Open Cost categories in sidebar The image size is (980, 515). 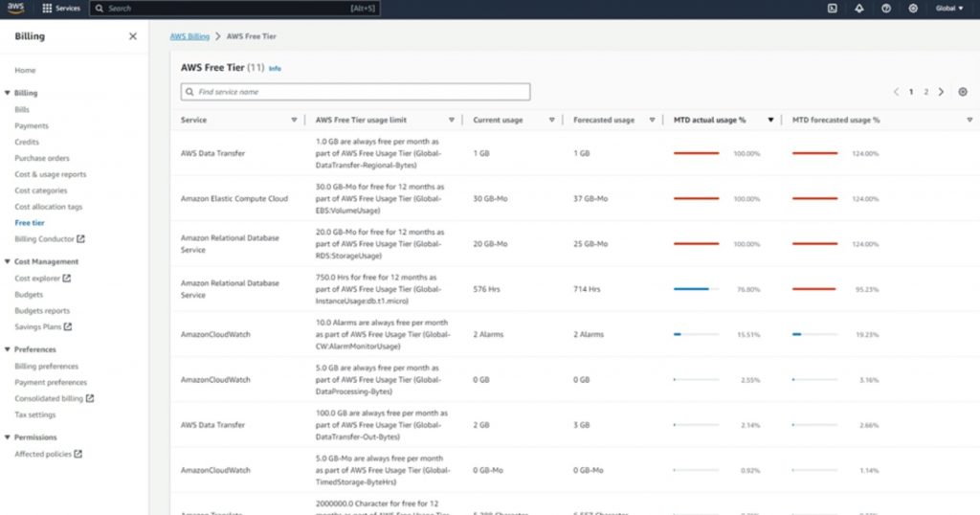tap(40, 190)
